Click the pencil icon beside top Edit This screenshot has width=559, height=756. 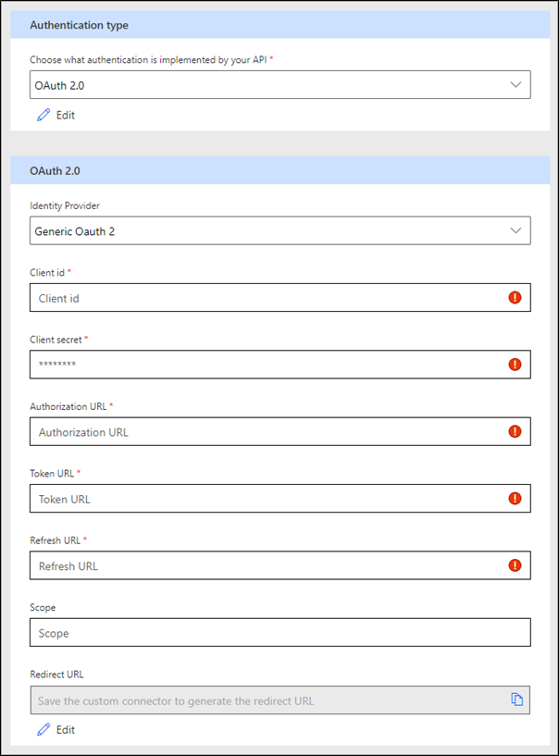point(43,115)
